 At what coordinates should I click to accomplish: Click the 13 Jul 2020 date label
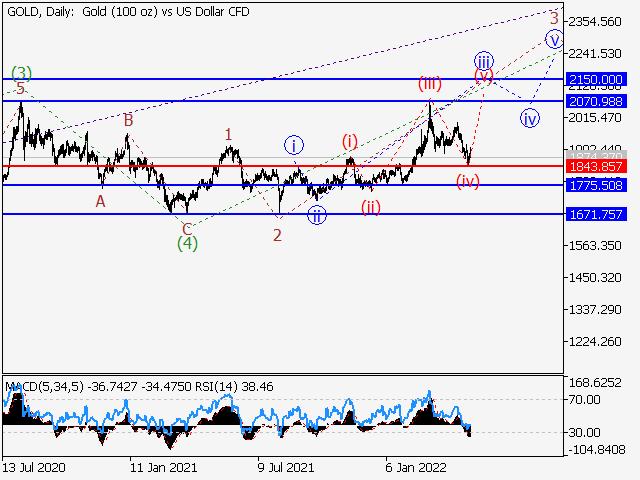(34, 467)
